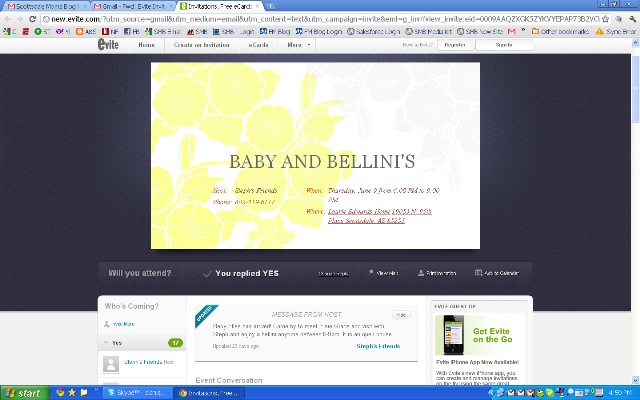The height and width of the screenshot is (400, 640).
Task: Click the browser forward arrow
Action: tap(20, 19)
